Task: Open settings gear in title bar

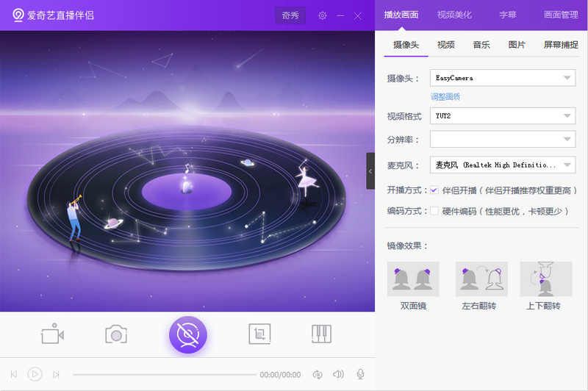Action: (323, 15)
